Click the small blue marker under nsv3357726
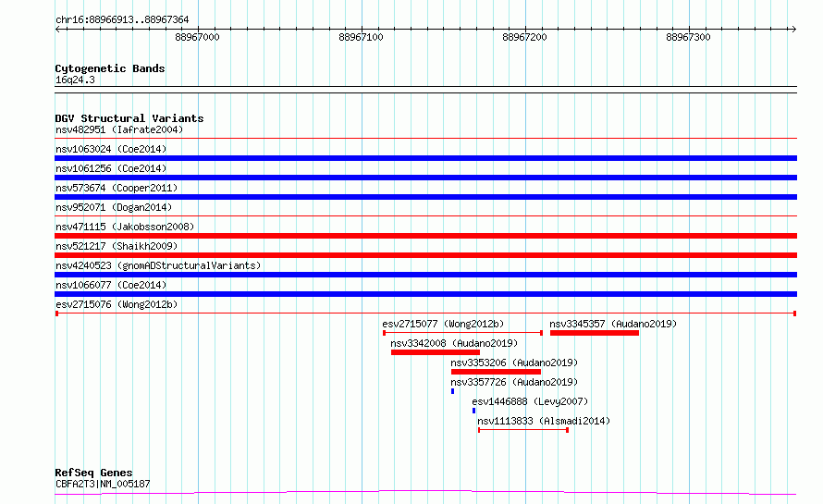The height and width of the screenshot is (504, 823). click(452, 391)
